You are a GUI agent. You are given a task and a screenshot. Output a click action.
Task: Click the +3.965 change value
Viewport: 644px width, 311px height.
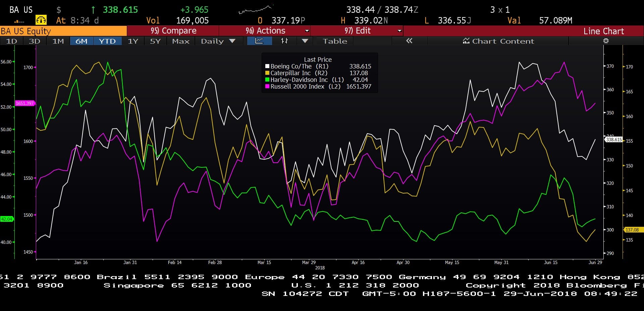(194, 10)
